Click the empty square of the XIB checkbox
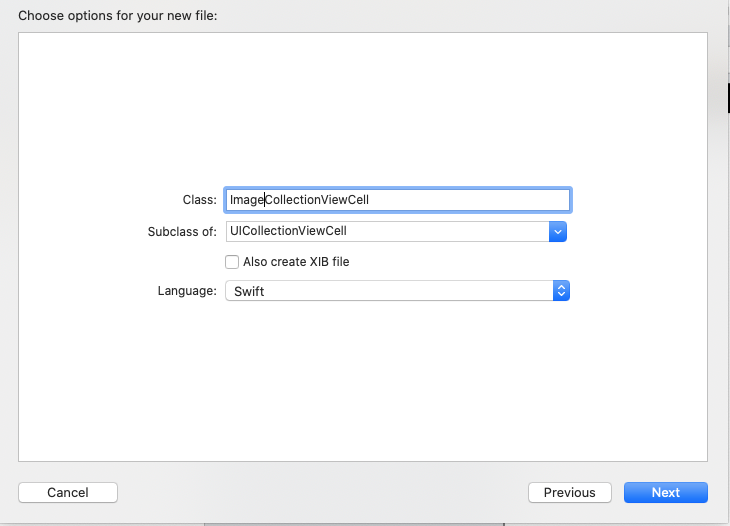This screenshot has height=526, width=730. coord(232,262)
